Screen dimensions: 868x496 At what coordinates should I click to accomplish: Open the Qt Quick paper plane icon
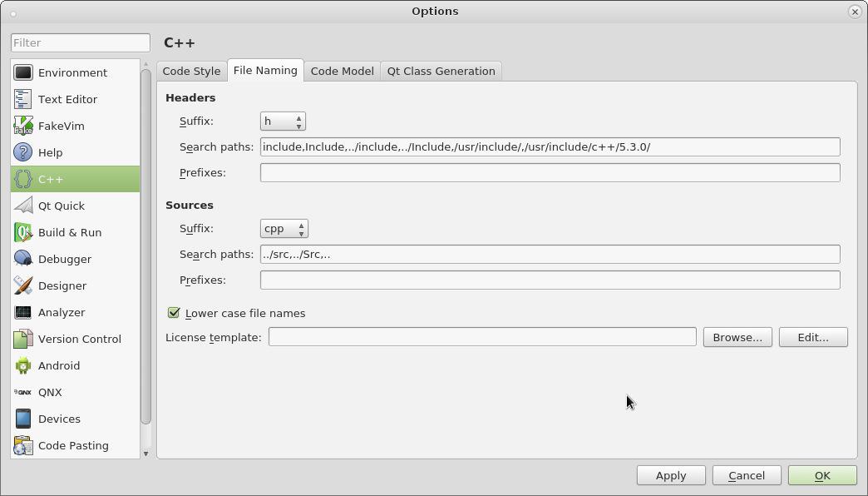23,206
